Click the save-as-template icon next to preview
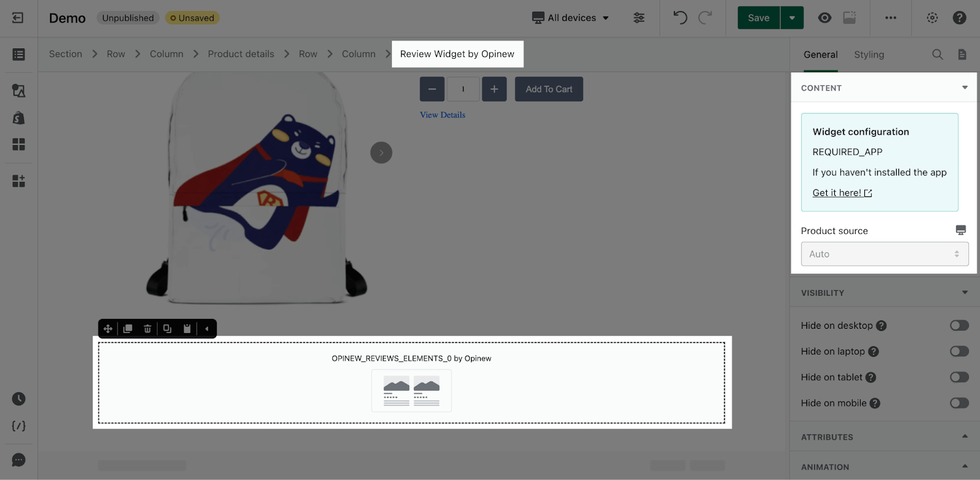Screen dimensions: 980x480 point(850,18)
